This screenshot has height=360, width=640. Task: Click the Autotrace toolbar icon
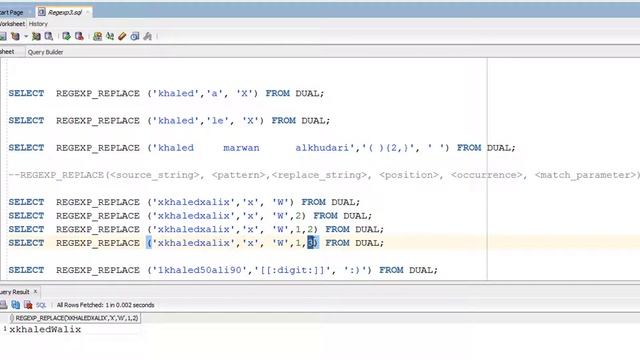click(36, 36)
